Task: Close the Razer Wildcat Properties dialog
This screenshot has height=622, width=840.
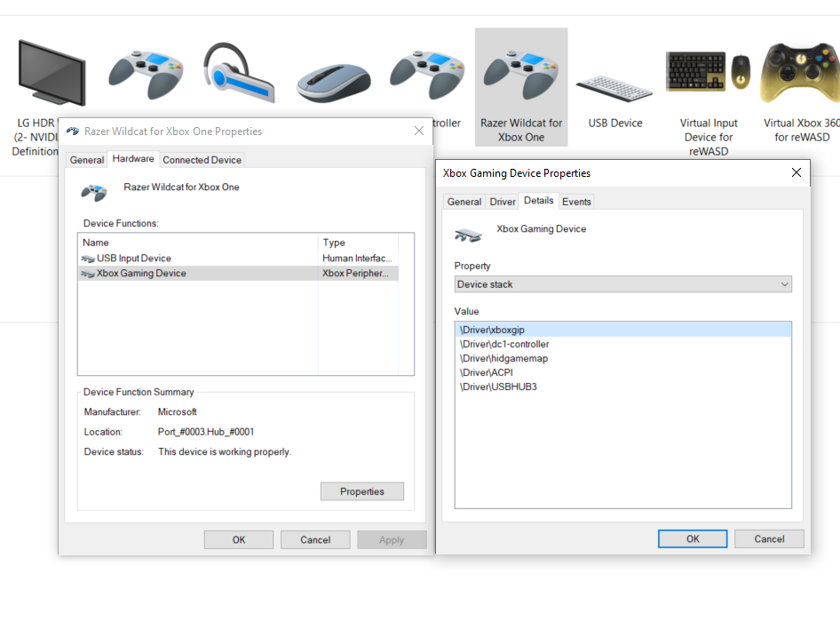Action: (x=419, y=131)
